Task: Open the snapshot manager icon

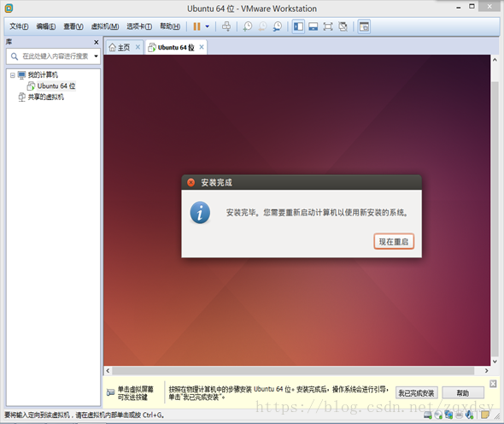Action: pyautogui.click(x=278, y=26)
